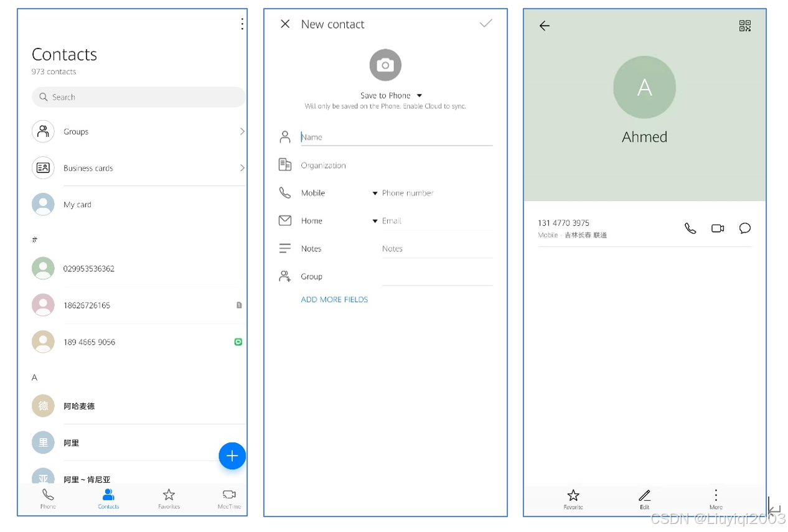Go back from Ahmed contact page
The height and width of the screenshot is (532, 788).
click(x=545, y=26)
